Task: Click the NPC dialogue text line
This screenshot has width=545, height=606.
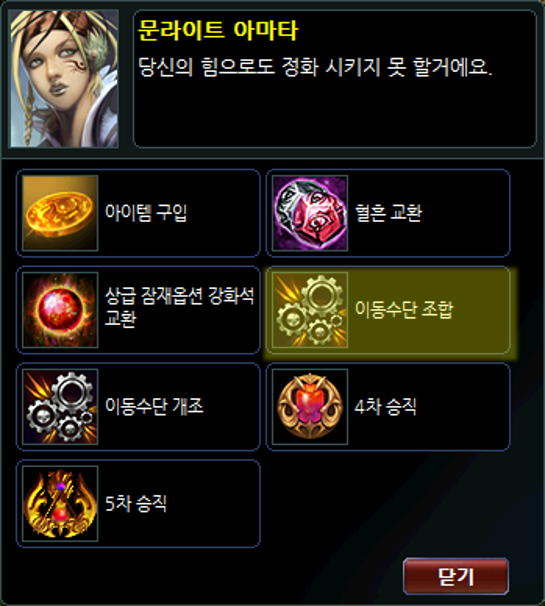Action: tap(315, 67)
